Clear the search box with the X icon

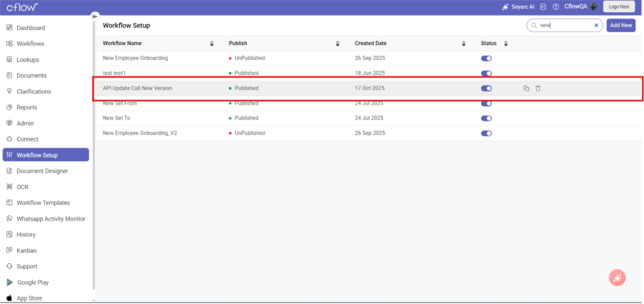[x=596, y=25]
